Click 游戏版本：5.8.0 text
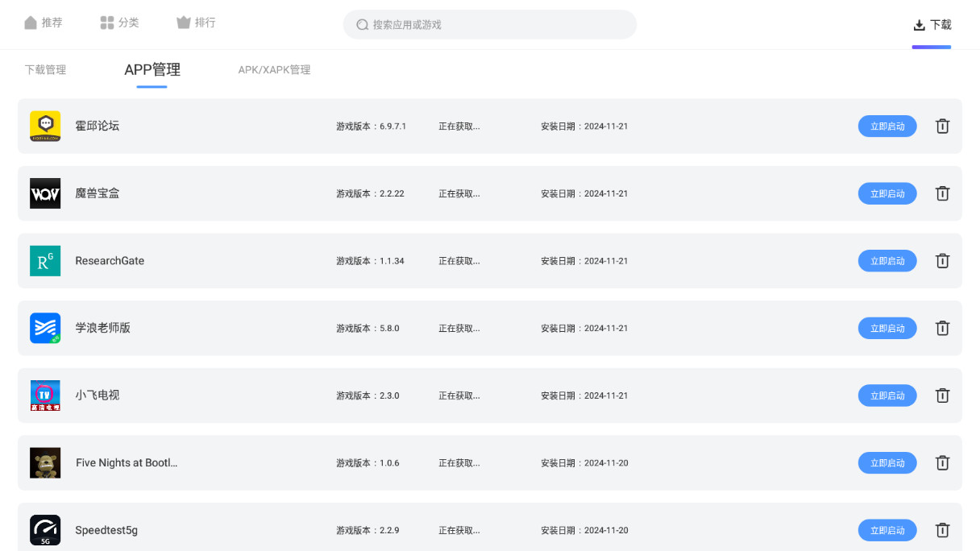980x551 pixels. click(368, 329)
